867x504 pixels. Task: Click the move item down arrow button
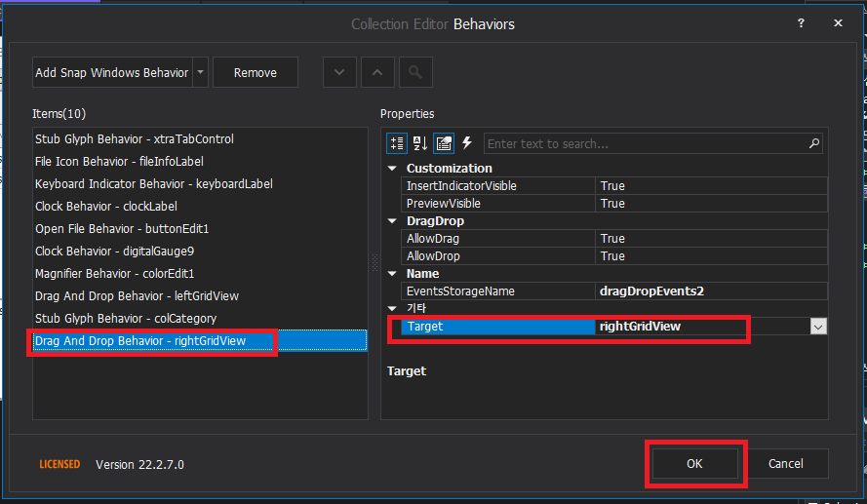[x=339, y=72]
